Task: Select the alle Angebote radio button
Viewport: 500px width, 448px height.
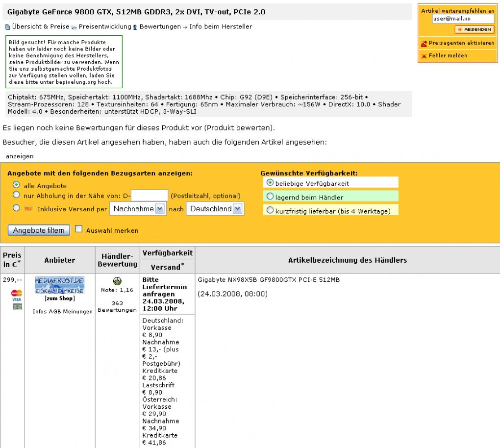Action: [x=16, y=185]
